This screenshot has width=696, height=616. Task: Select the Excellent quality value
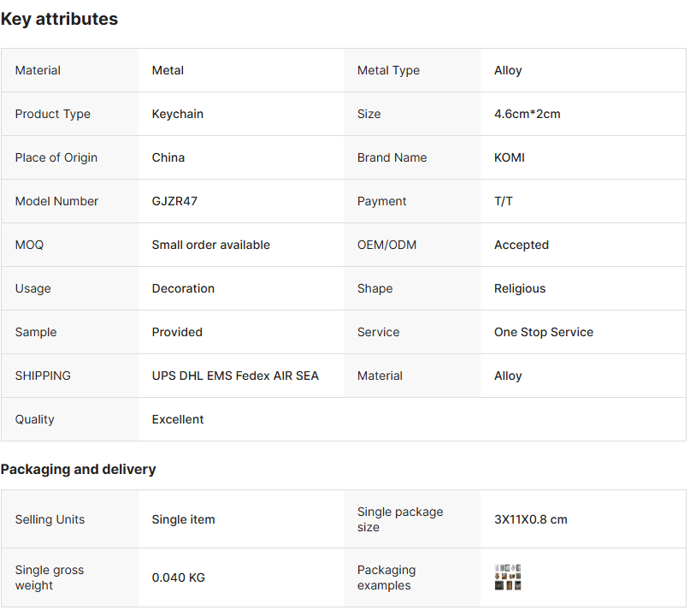[x=178, y=419]
